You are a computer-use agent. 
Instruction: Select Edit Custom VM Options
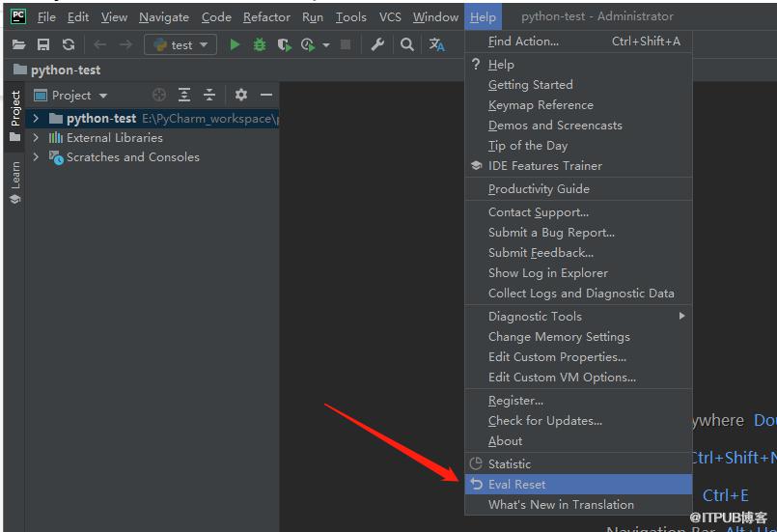point(578,378)
